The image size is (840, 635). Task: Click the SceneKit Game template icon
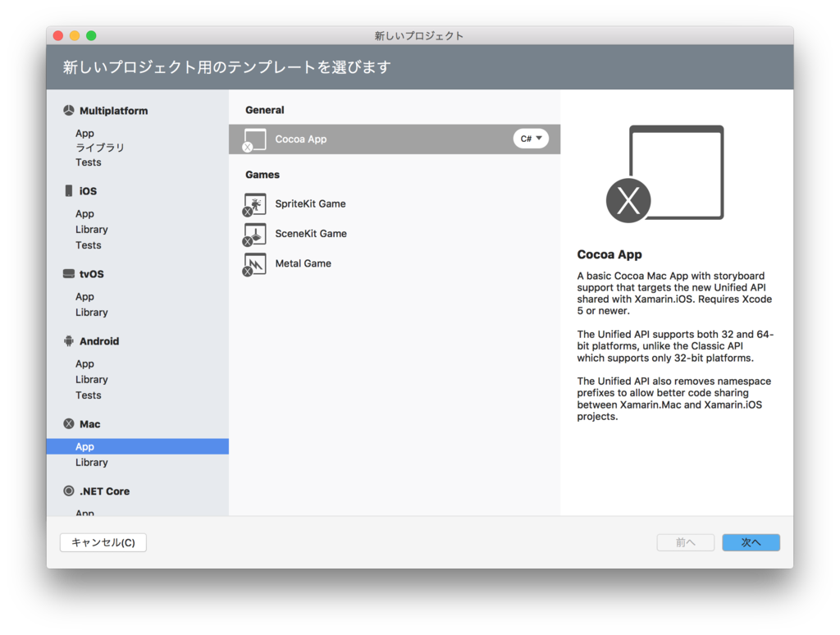[x=254, y=234]
